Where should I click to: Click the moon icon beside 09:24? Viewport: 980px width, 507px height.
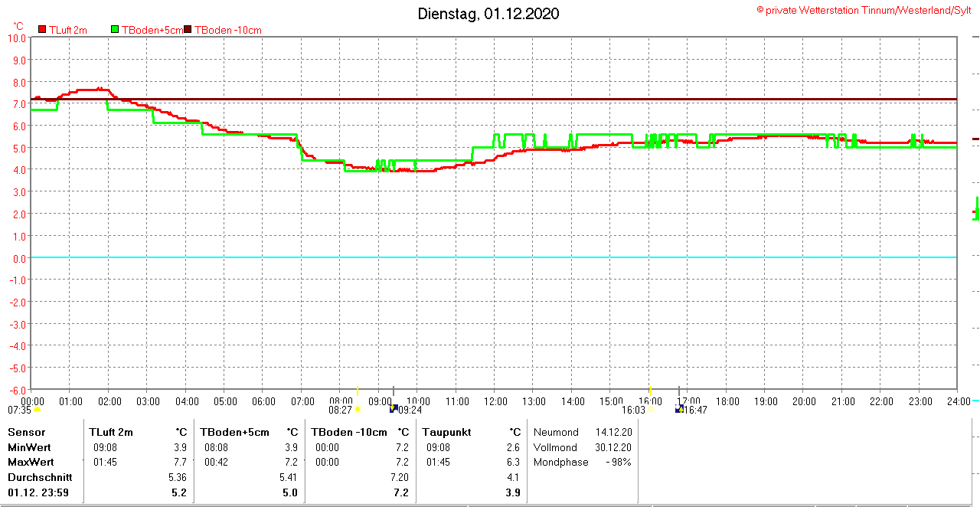[394, 409]
